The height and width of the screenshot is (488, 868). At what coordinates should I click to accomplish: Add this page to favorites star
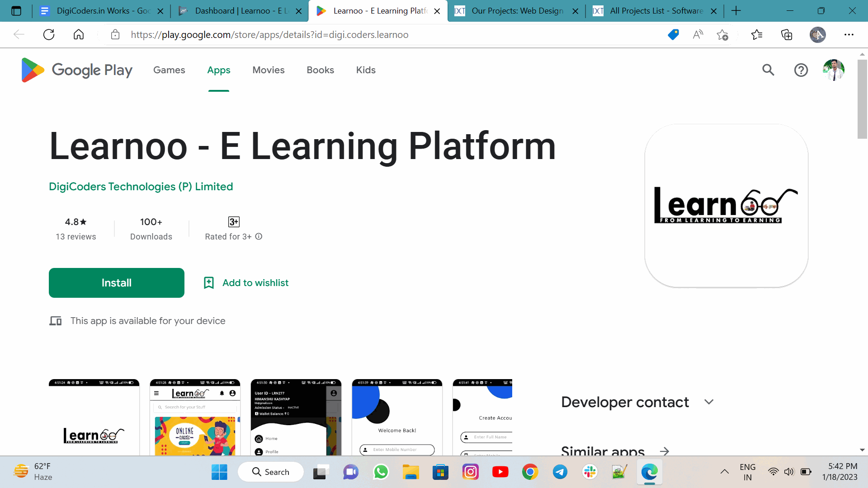(722, 35)
